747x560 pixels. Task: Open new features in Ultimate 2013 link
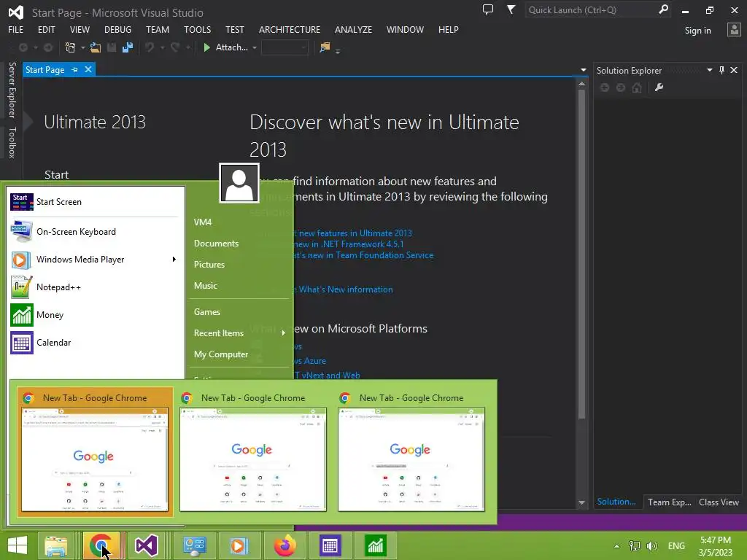(355, 233)
